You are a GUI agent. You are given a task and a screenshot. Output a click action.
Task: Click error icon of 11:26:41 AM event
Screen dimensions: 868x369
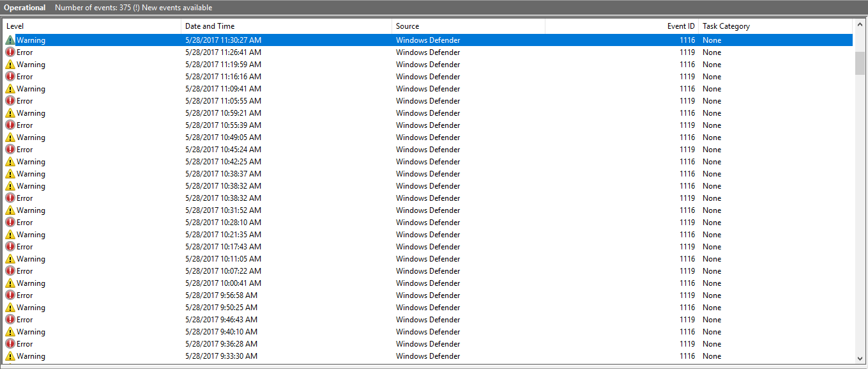[x=10, y=52]
